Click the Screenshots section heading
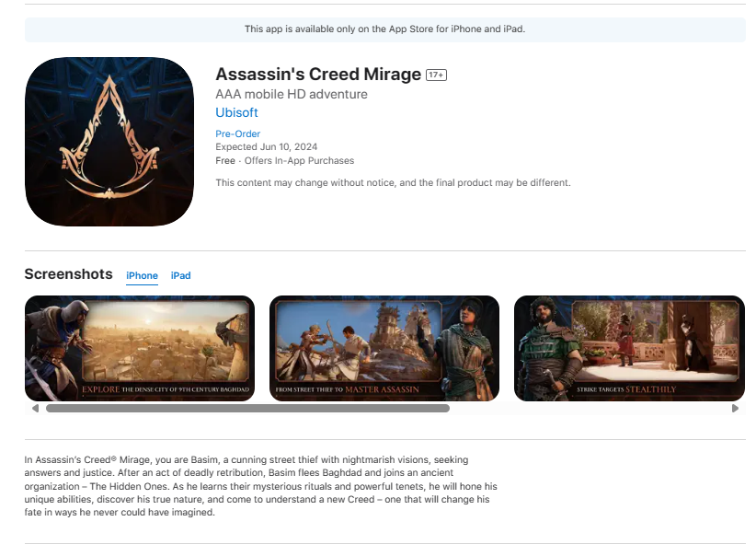The image size is (756, 556). (68, 274)
